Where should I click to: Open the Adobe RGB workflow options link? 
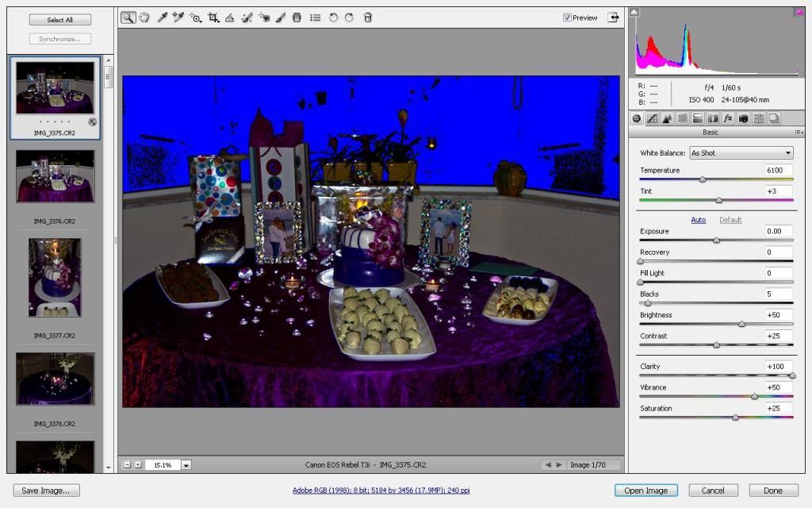pyautogui.click(x=381, y=491)
